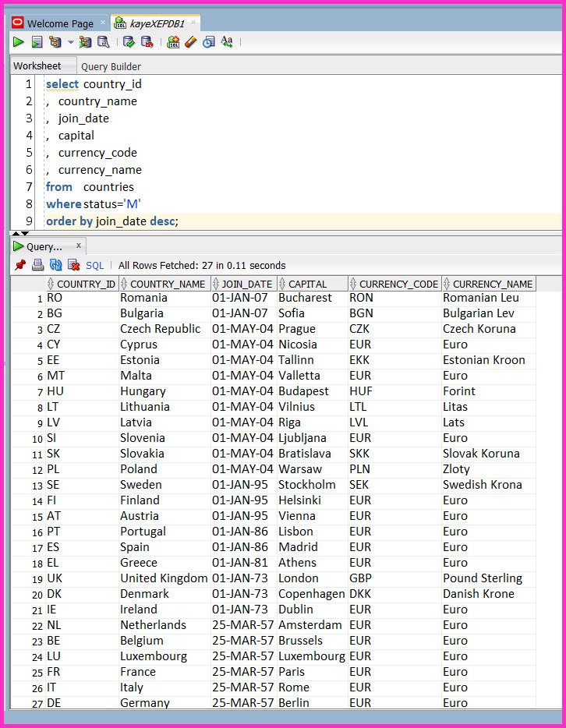This screenshot has height=728, width=566.
Task: Sort by the CURRENCY_NAME column header
Action: tap(489, 284)
